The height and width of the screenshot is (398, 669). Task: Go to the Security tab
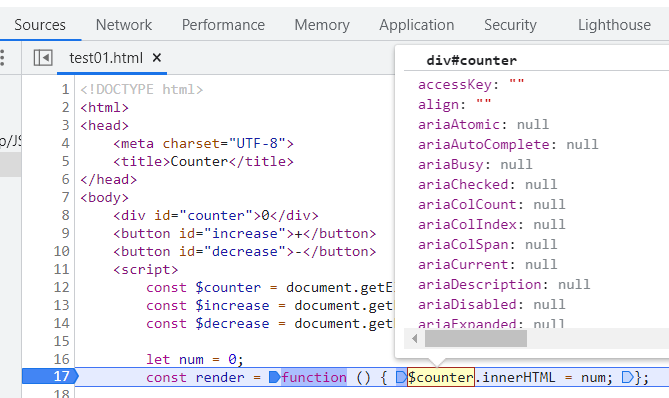[510, 25]
